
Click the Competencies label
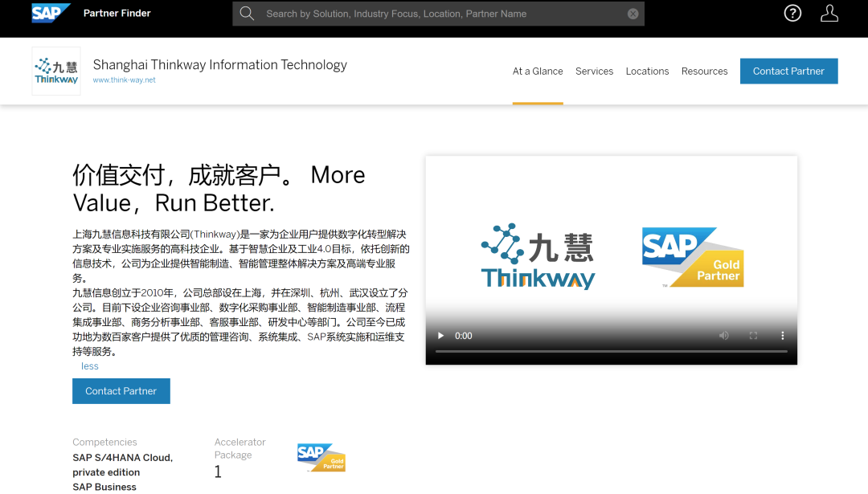[x=104, y=442]
